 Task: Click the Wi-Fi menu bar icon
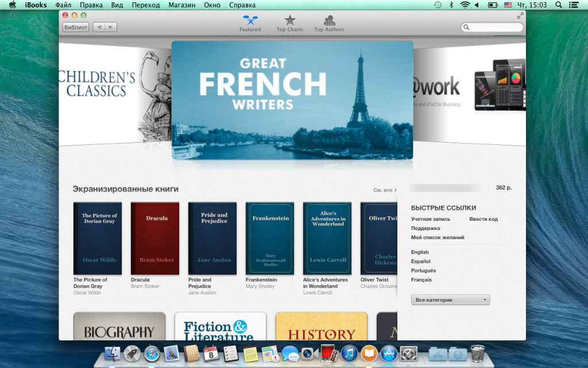(465, 5)
